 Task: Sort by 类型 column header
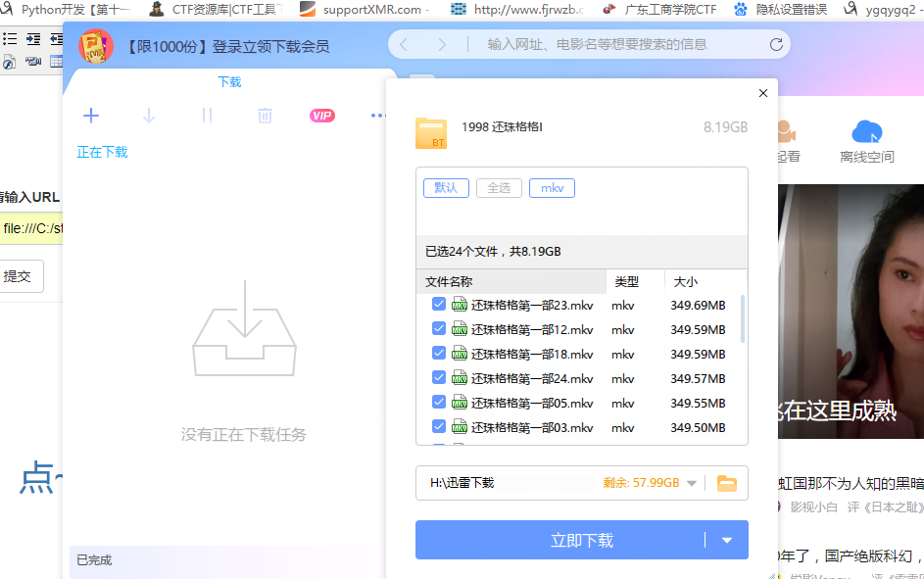point(636,281)
